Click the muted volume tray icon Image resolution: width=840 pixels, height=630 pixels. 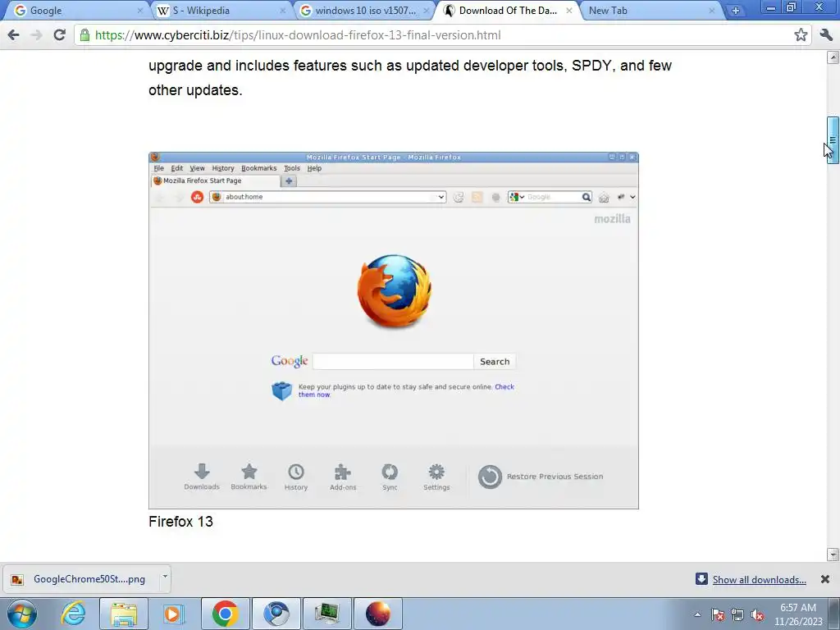757,614
